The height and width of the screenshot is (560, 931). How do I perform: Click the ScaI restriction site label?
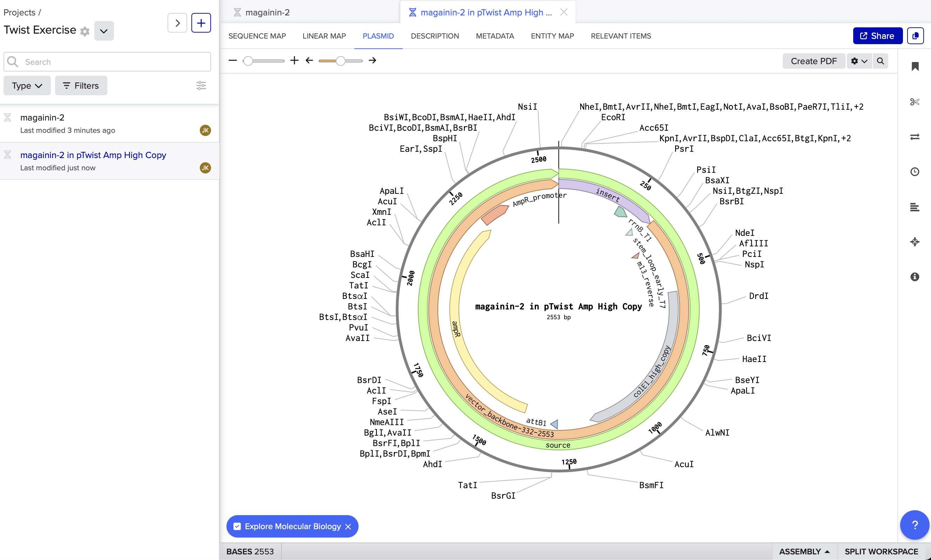(360, 275)
